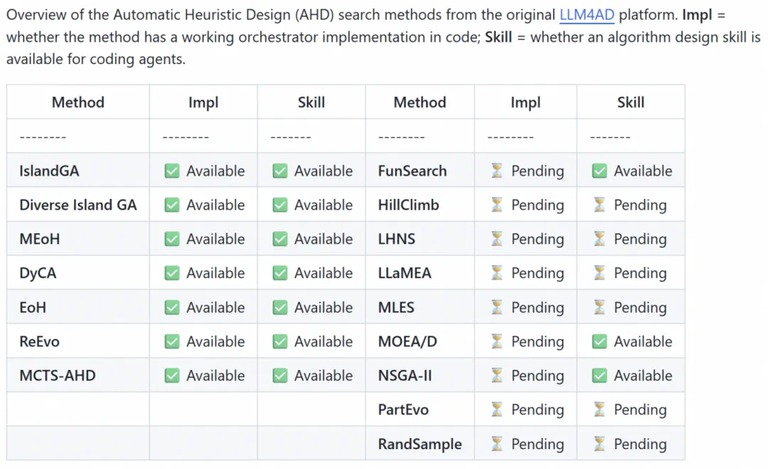Select the Diverse Island GA method cell
The width and height of the screenshot is (768, 469).
[x=78, y=205]
